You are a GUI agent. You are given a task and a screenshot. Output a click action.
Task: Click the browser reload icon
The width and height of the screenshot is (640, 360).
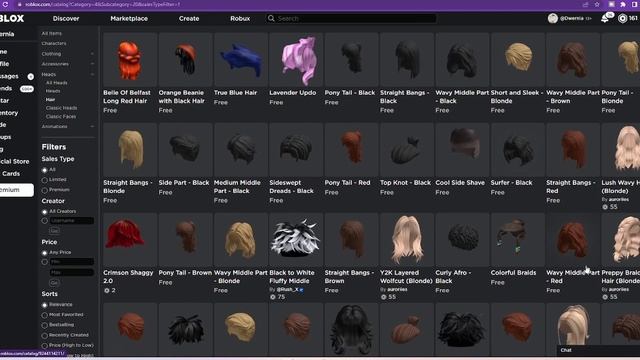pos(5,4)
